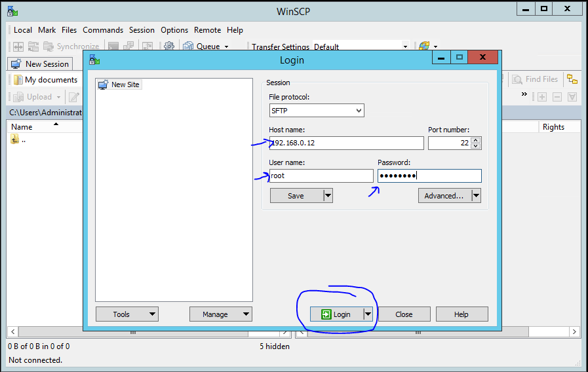
Task: Click the Queue toolbar icon
Action: point(188,46)
